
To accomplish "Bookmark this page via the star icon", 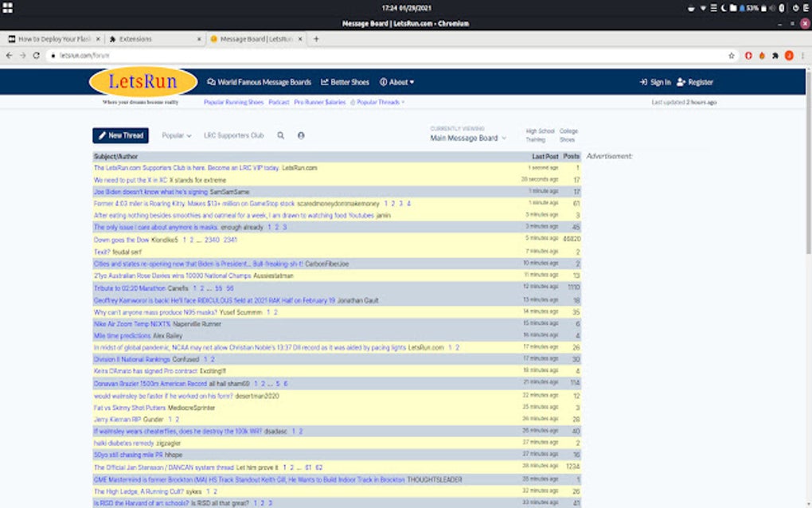I will point(729,57).
